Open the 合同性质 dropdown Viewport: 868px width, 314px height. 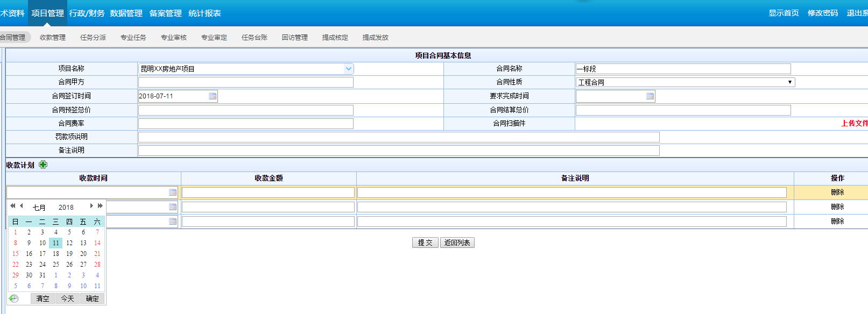789,82
